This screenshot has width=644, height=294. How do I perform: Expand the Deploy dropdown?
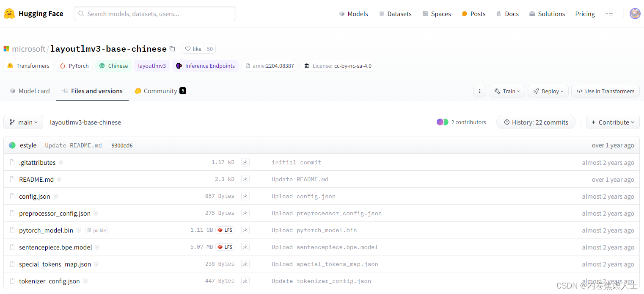[548, 91]
